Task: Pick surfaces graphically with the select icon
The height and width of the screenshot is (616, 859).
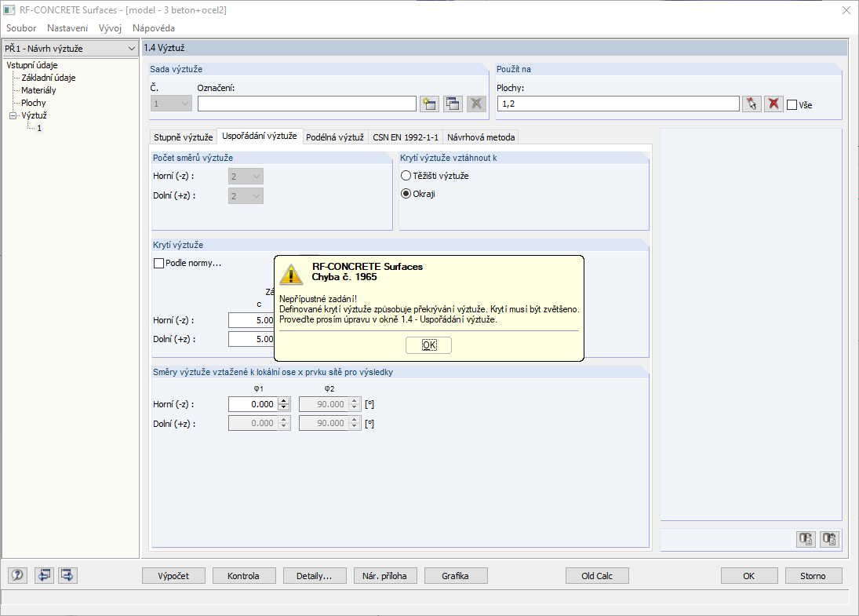Action: pos(752,104)
